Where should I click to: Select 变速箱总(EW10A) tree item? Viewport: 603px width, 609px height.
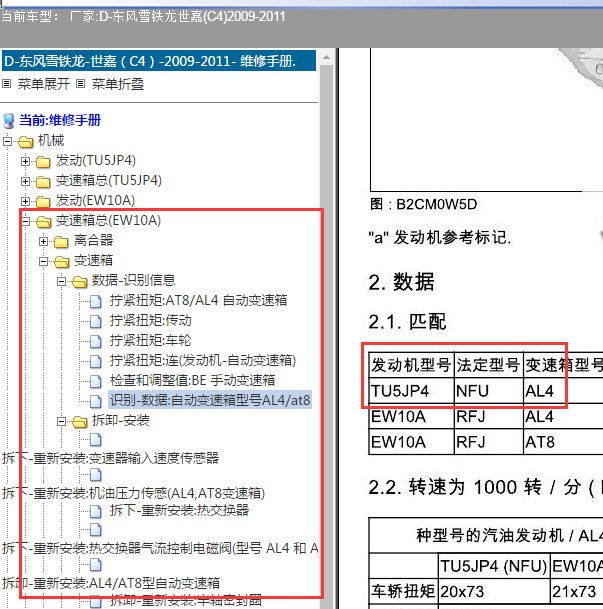108,220
